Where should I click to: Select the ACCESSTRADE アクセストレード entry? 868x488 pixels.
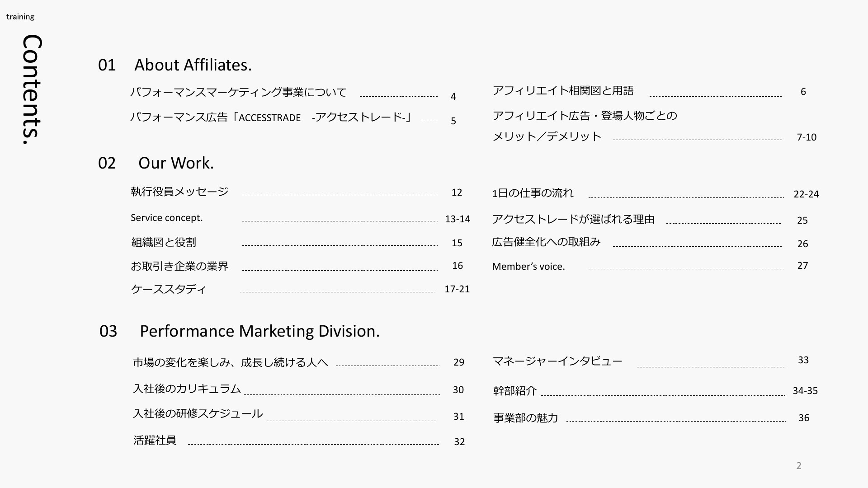271,117
